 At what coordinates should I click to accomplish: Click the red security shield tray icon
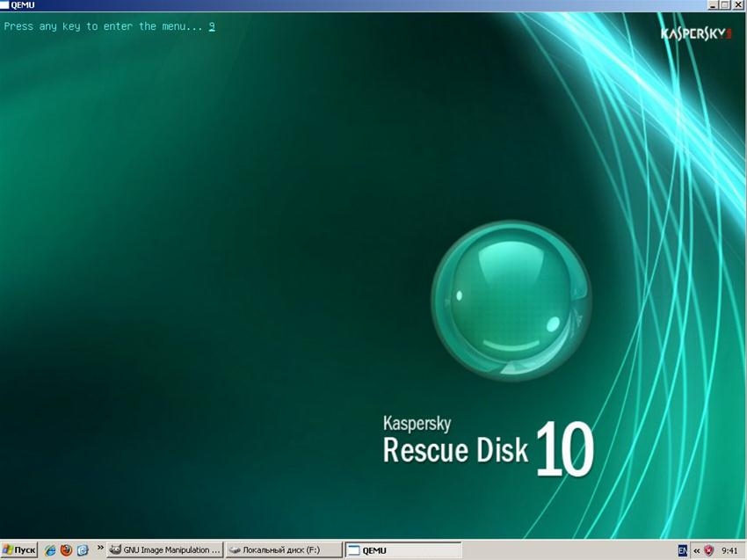709,550
